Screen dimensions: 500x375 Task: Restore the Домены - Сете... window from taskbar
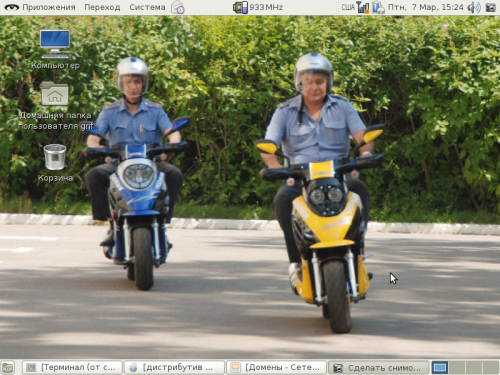(276, 367)
